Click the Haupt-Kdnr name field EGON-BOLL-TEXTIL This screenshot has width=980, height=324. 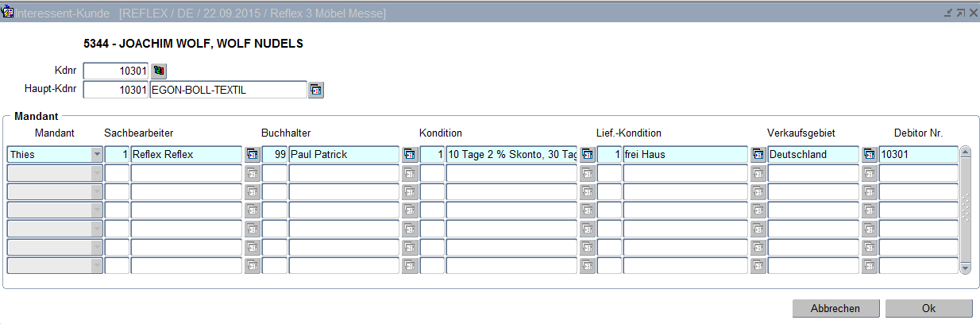227,90
